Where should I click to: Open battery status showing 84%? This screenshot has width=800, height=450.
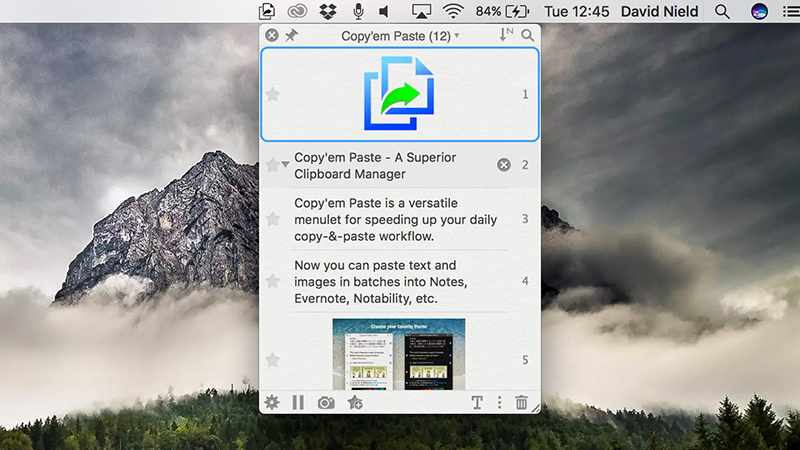pyautogui.click(x=503, y=11)
